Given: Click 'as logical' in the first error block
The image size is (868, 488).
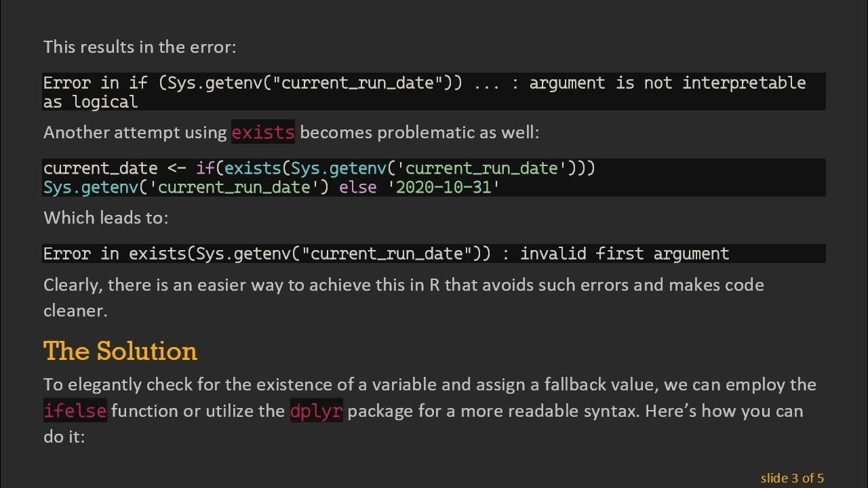Looking at the screenshot, I should (x=90, y=102).
